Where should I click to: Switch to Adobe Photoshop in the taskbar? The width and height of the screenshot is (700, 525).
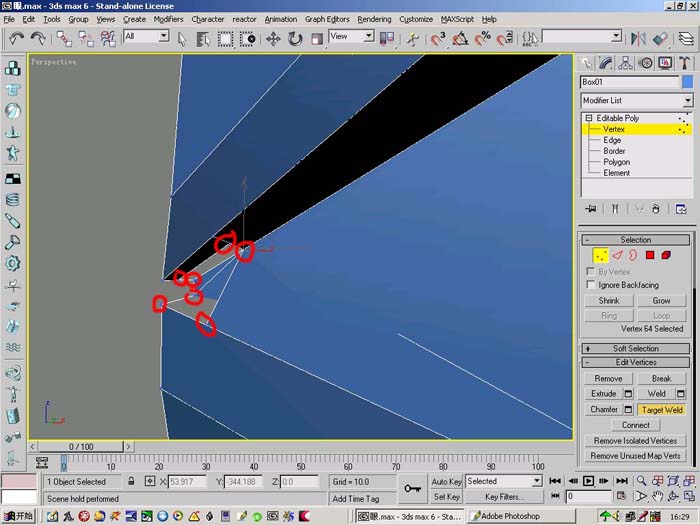click(x=521, y=516)
